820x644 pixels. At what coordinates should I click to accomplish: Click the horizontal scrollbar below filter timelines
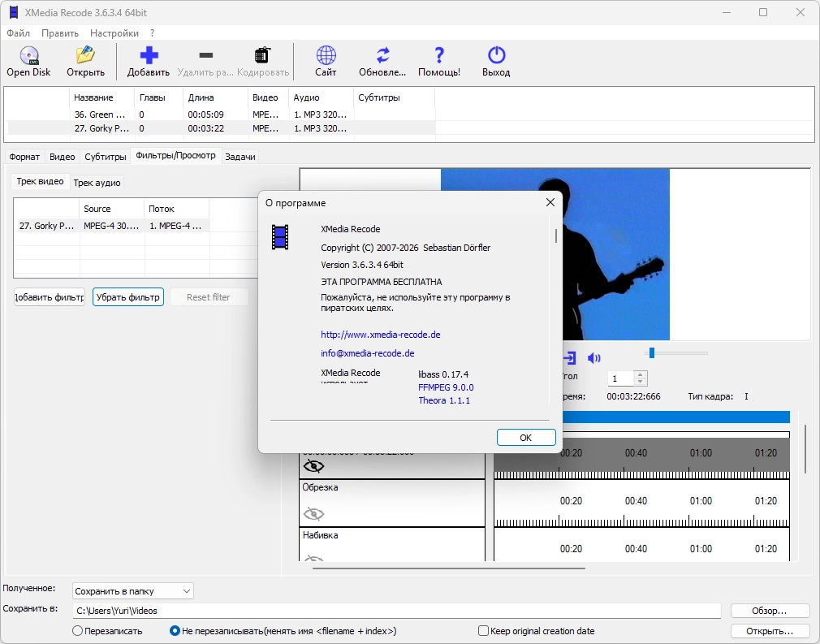[449, 568]
